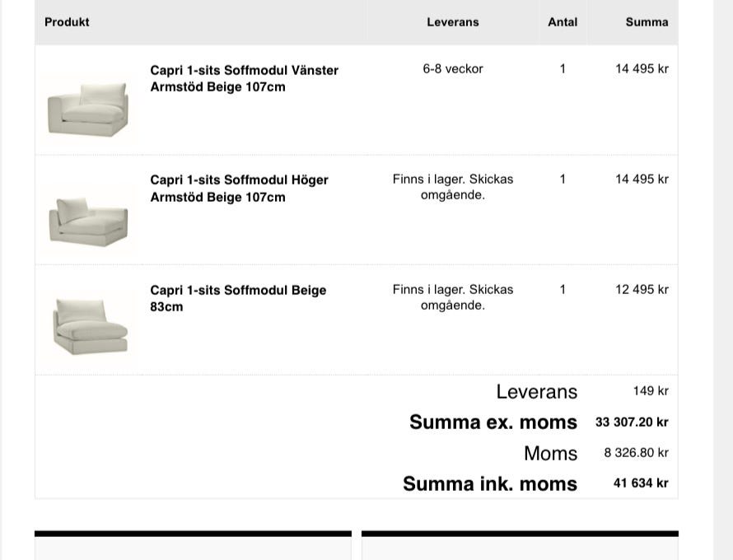Click delivery status of 83cm module
This screenshot has width=733, height=560.
pos(452,297)
